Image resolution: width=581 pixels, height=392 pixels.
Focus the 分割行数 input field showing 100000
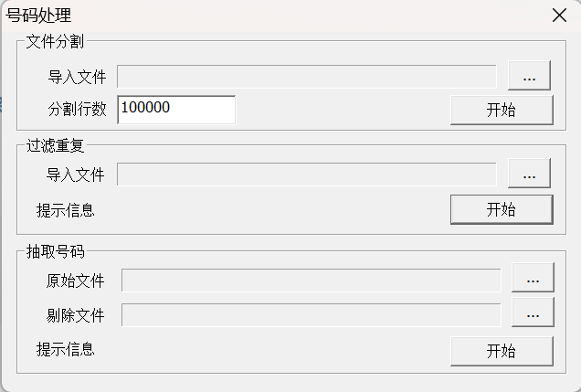(176, 109)
